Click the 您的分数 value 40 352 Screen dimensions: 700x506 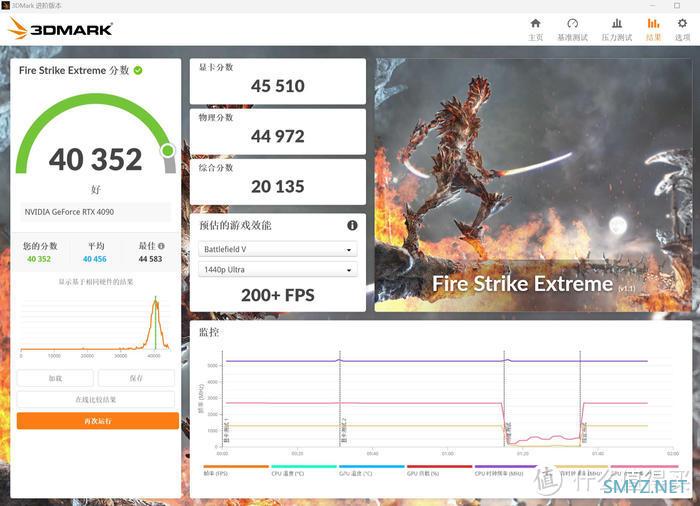pos(39,259)
